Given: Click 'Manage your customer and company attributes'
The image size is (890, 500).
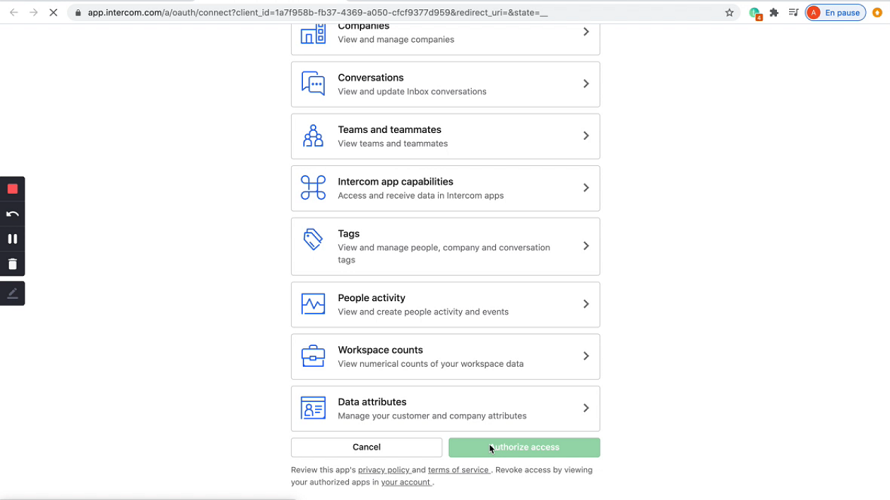Looking at the screenshot, I should (432, 416).
